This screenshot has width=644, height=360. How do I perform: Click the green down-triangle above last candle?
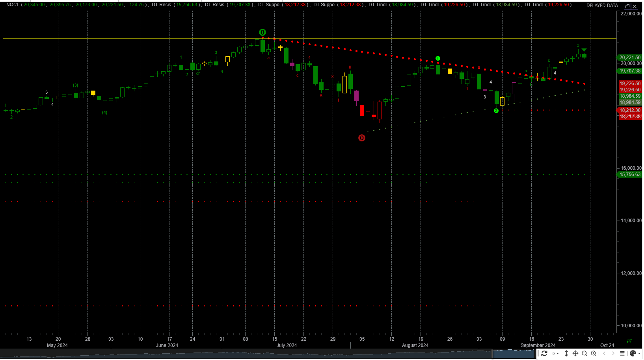click(584, 50)
